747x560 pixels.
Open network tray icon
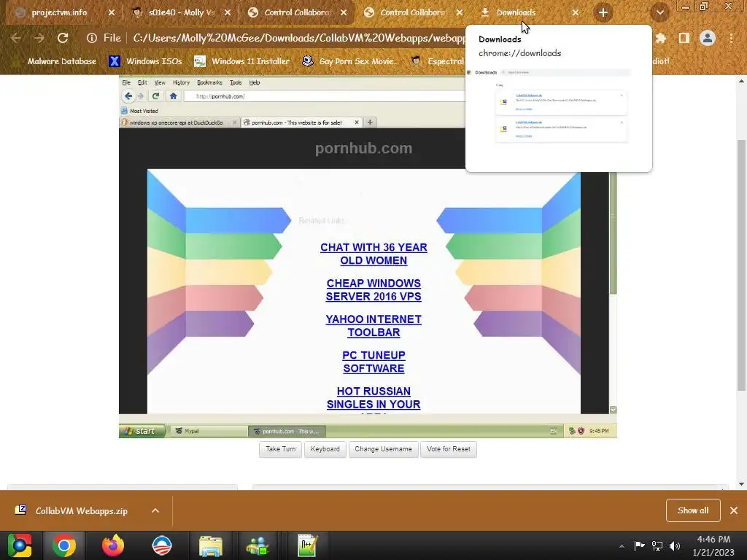click(657, 545)
